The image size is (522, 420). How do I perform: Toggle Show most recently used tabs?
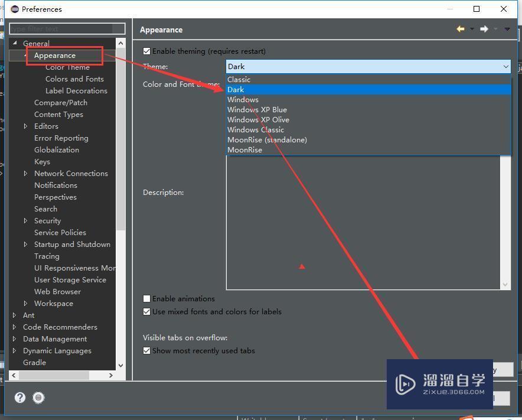coord(146,350)
